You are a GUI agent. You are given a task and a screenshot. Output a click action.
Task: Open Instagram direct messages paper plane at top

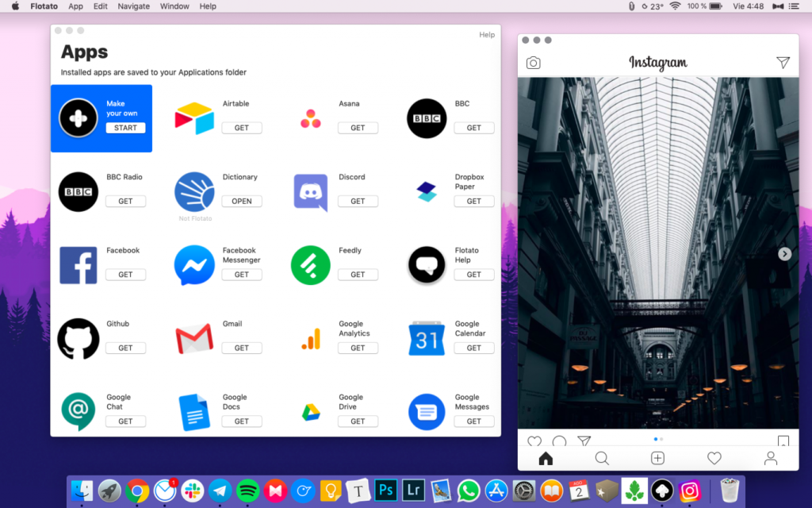pos(783,63)
